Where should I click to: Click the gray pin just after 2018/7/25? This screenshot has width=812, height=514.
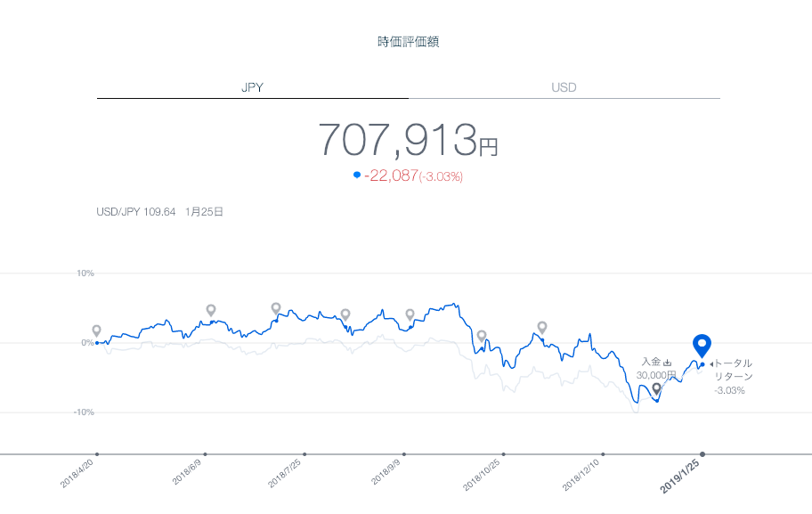point(345,314)
